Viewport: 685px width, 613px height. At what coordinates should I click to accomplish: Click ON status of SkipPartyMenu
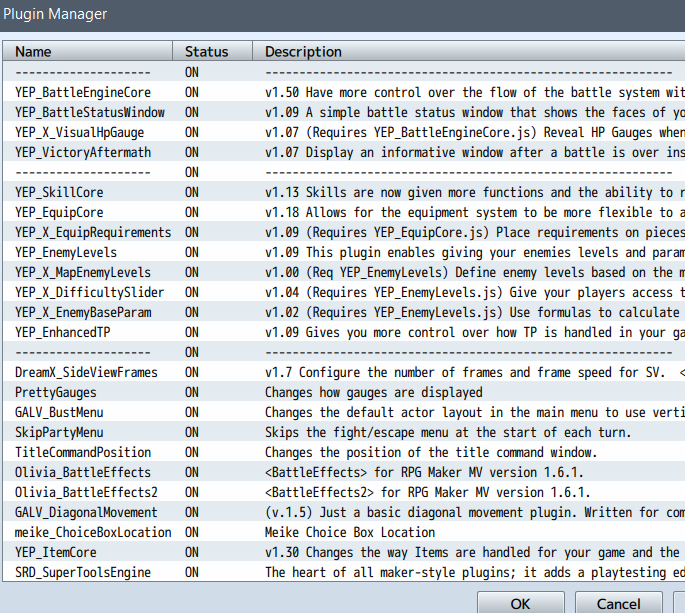[x=192, y=433]
